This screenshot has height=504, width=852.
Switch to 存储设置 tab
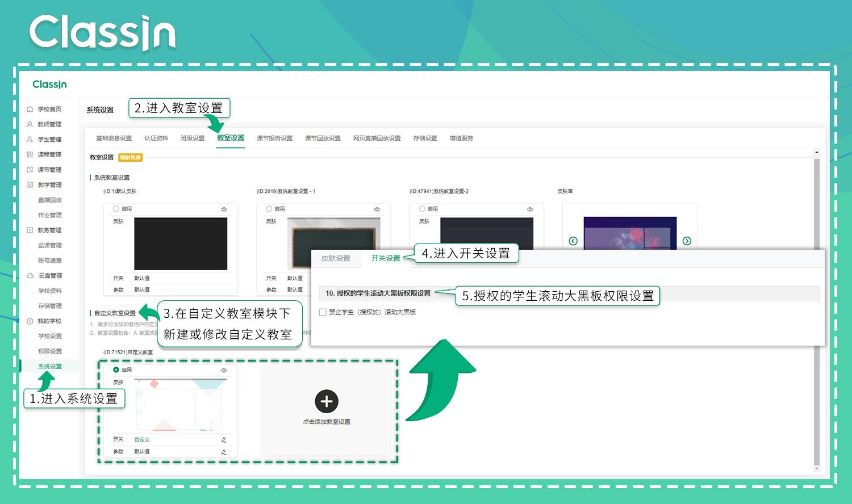point(425,138)
